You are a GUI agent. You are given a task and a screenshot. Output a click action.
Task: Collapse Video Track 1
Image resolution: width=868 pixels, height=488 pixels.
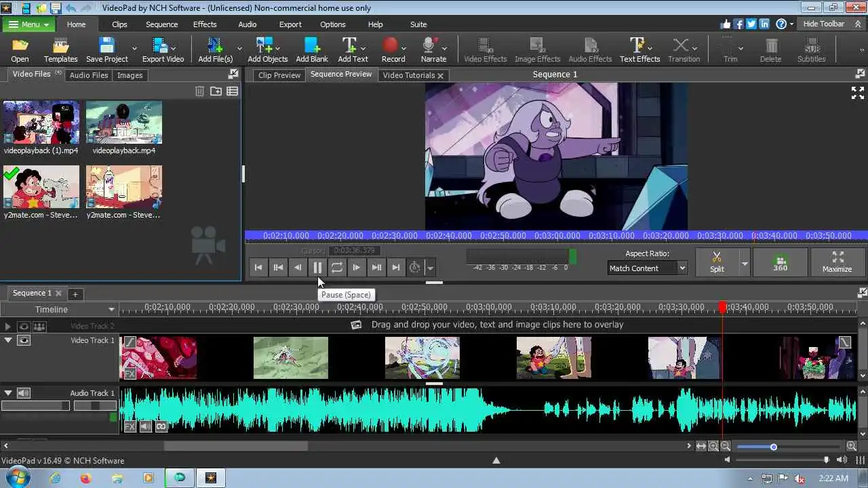pyautogui.click(x=8, y=340)
